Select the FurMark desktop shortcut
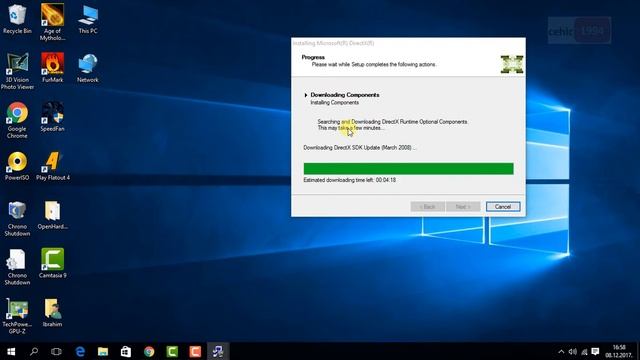The image size is (640, 360). point(52,68)
